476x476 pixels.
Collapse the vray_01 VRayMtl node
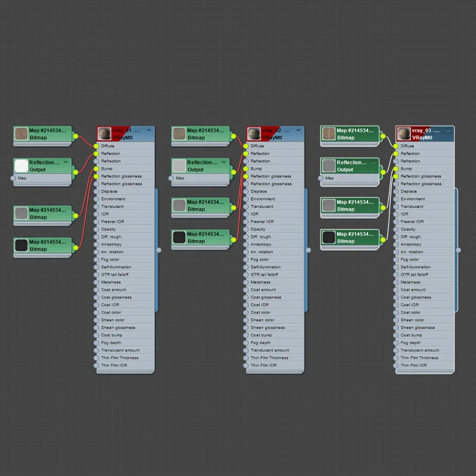pyautogui.click(x=149, y=130)
